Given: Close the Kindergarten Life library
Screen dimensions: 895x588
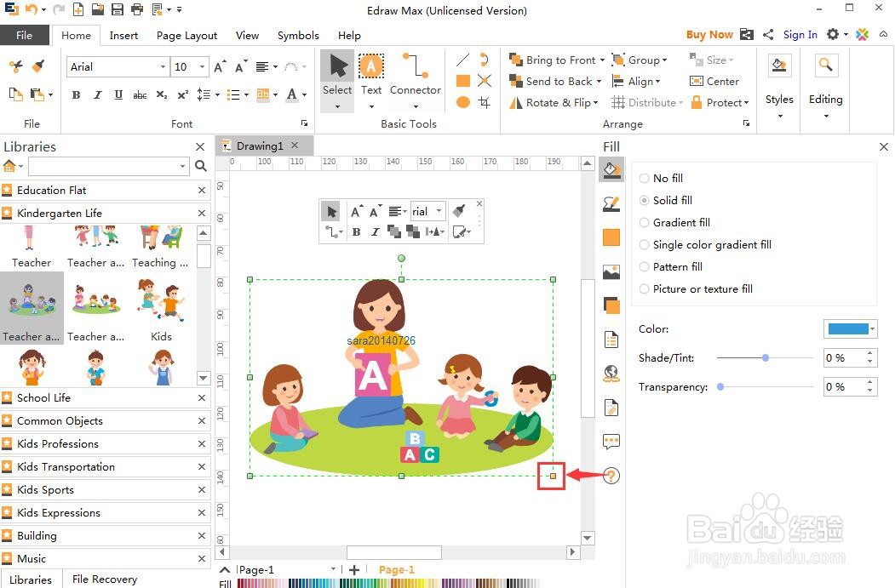Looking at the screenshot, I should (x=202, y=213).
